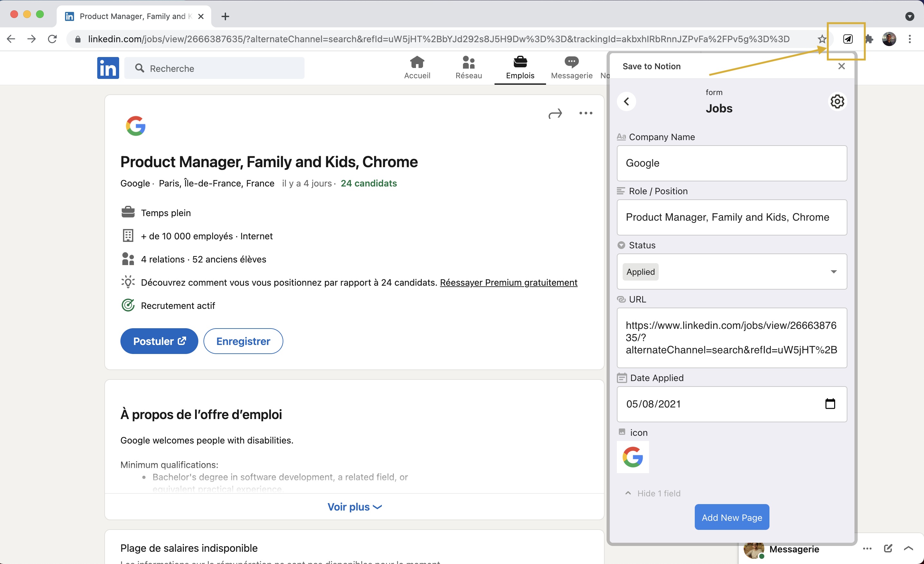924x564 pixels.
Task: Open the Emplois nav tab
Action: pos(520,68)
